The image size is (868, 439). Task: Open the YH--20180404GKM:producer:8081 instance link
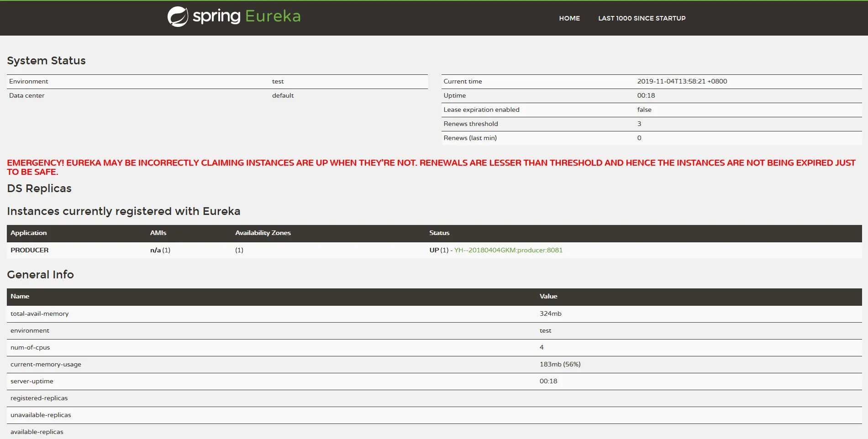[508, 250]
